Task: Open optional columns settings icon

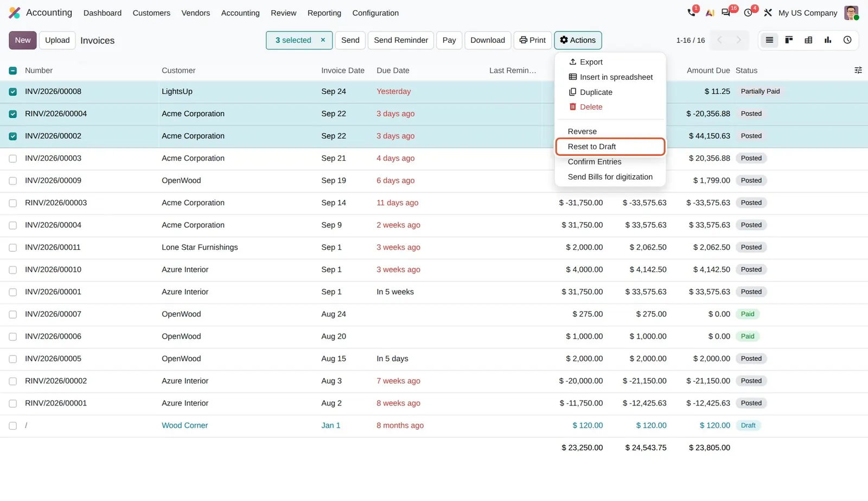Action: click(858, 70)
